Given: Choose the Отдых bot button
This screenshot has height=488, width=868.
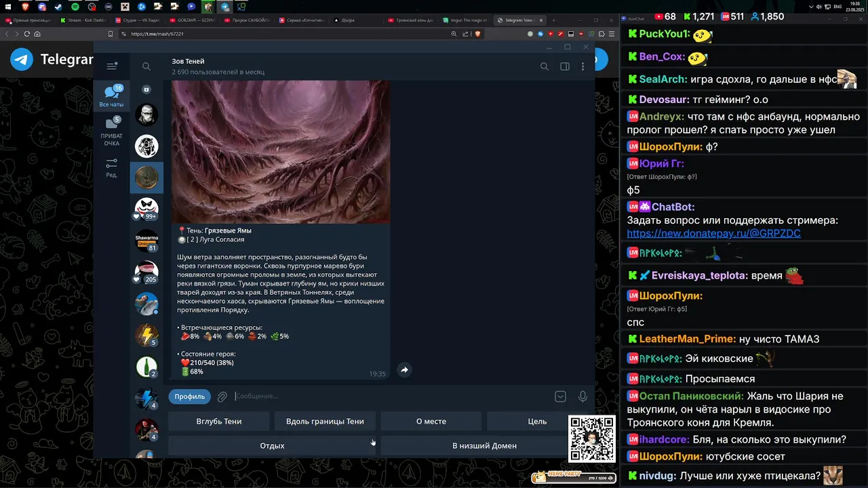Looking at the screenshot, I should (272, 445).
